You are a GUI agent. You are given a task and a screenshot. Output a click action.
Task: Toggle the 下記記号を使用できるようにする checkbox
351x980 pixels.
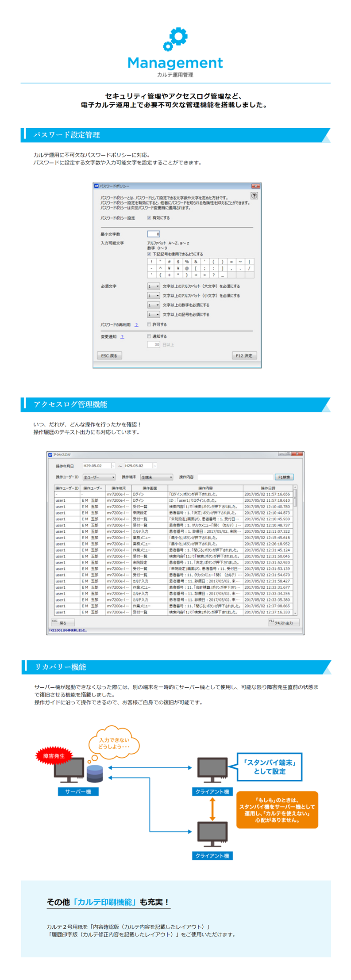[149, 254]
